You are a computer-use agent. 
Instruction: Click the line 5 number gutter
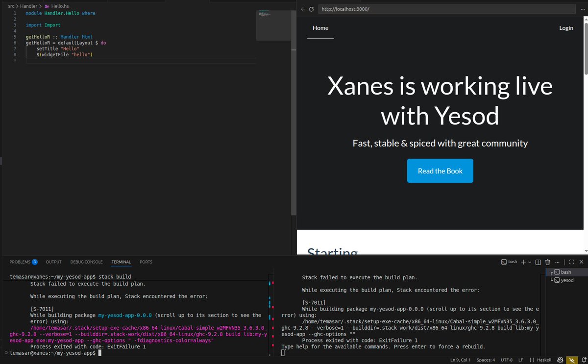click(15, 37)
